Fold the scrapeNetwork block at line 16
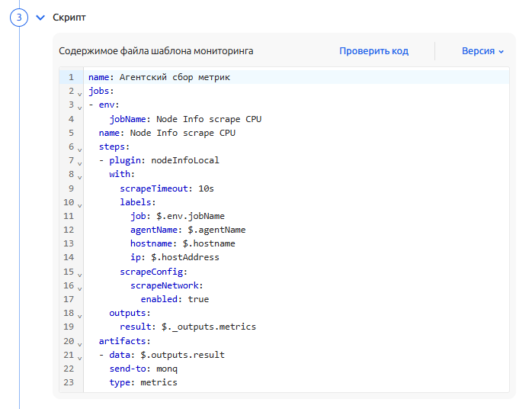Screen dimensions: 532x409 pos(79,287)
